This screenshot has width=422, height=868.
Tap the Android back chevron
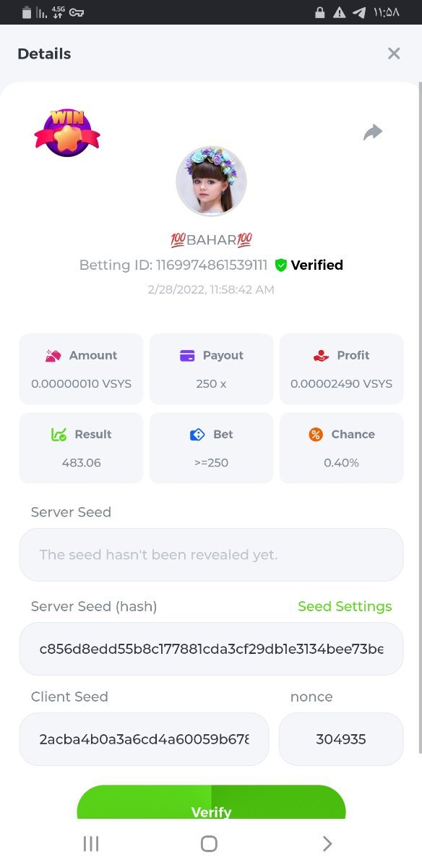(x=327, y=843)
